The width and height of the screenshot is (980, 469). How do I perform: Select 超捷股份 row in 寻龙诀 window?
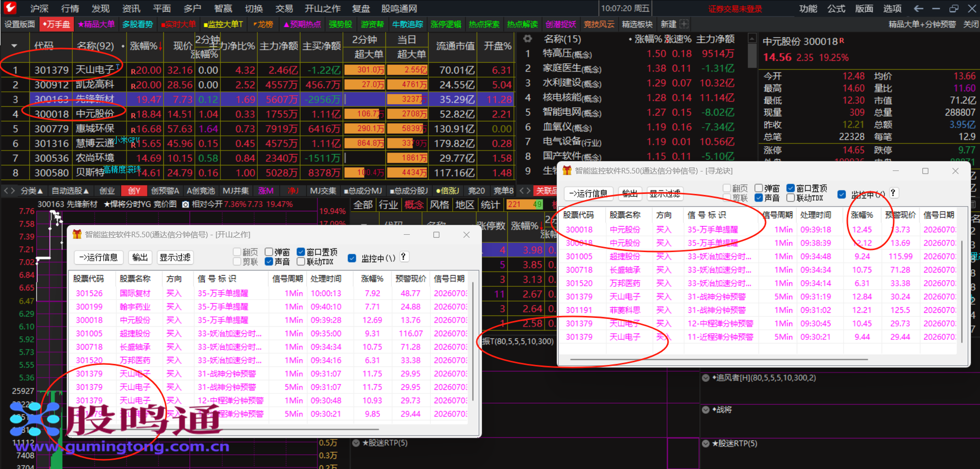pos(758,256)
